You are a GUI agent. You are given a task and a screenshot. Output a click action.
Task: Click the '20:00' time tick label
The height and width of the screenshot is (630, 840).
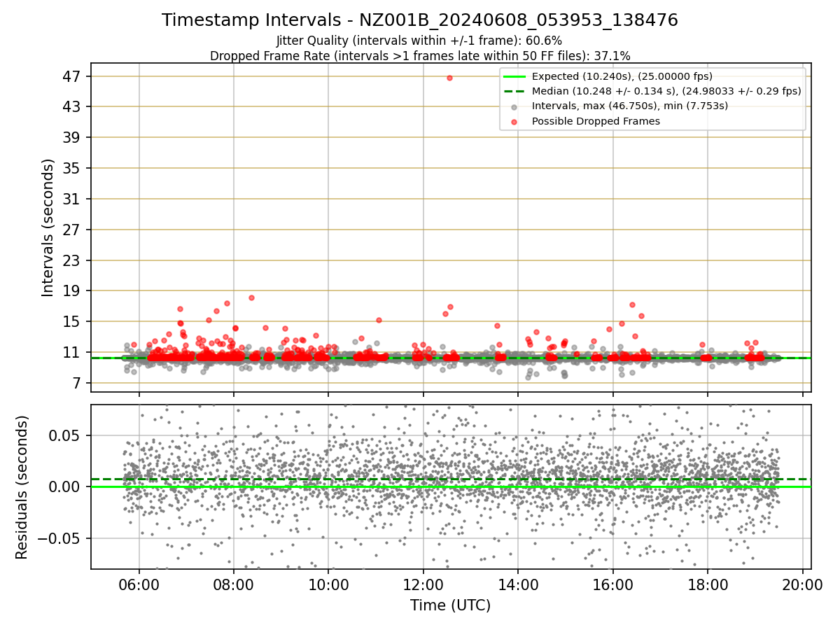click(802, 585)
